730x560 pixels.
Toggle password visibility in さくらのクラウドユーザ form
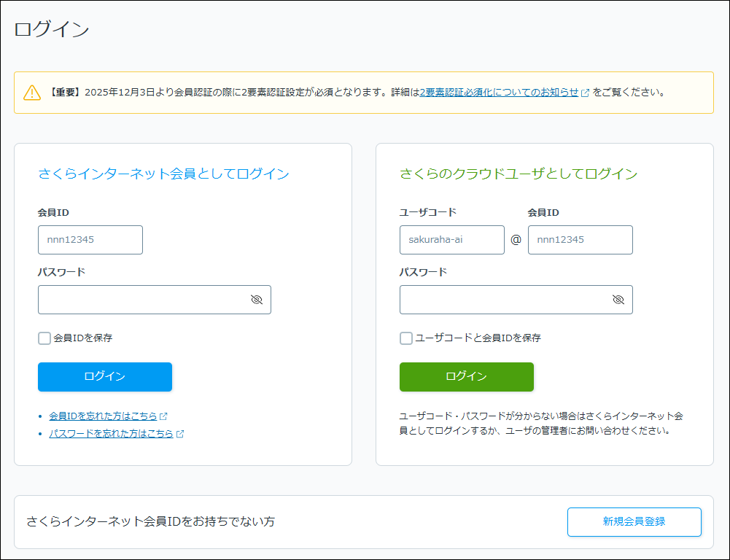pos(618,300)
